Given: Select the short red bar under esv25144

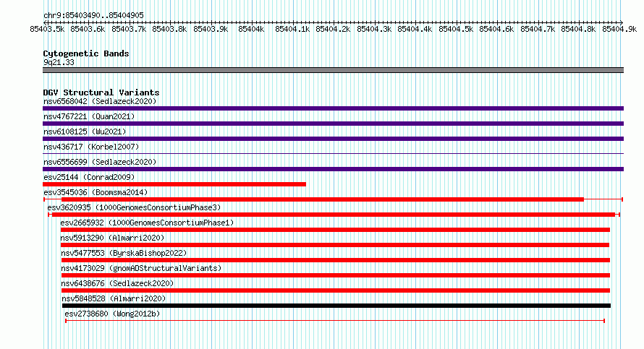Looking at the screenshot, I should pos(174,184).
